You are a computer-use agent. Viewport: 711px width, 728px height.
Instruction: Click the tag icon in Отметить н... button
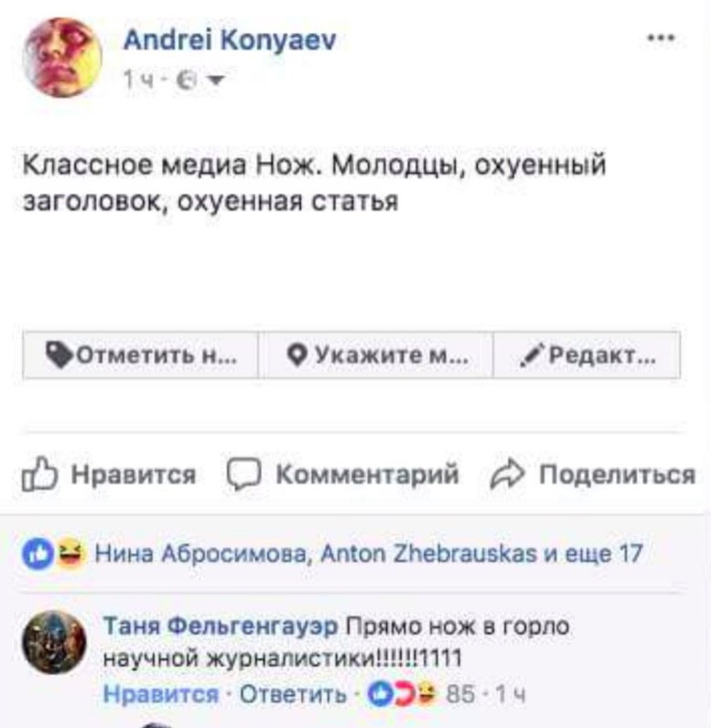pyautogui.click(x=59, y=355)
